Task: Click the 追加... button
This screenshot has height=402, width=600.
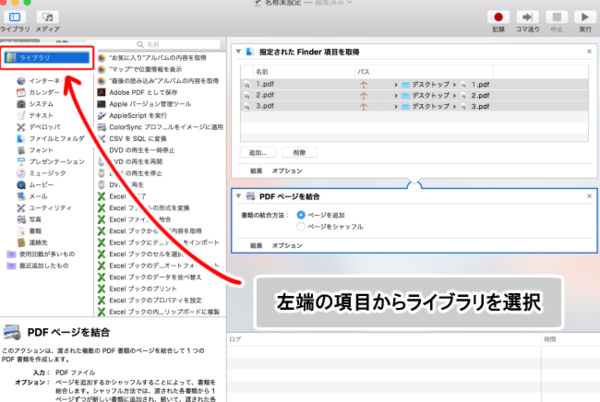Action: (x=260, y=152)
